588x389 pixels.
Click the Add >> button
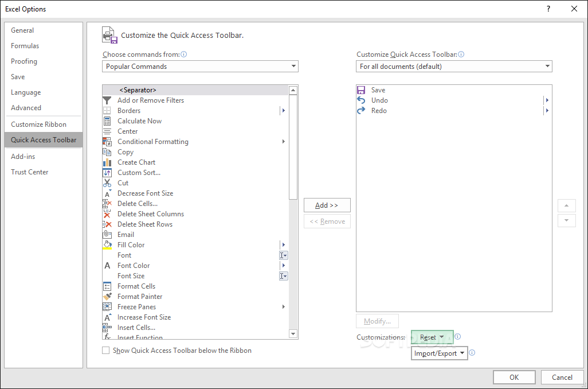327,205
